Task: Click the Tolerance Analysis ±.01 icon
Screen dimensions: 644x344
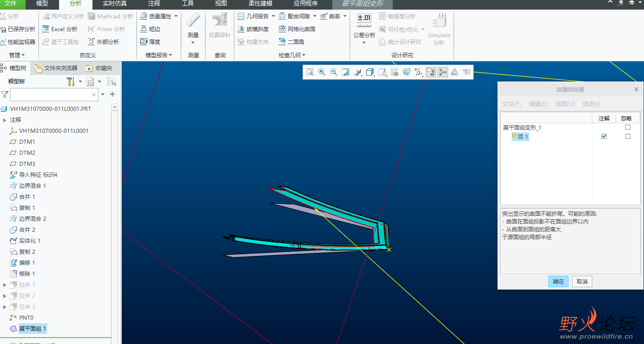Action: point(364,19)
